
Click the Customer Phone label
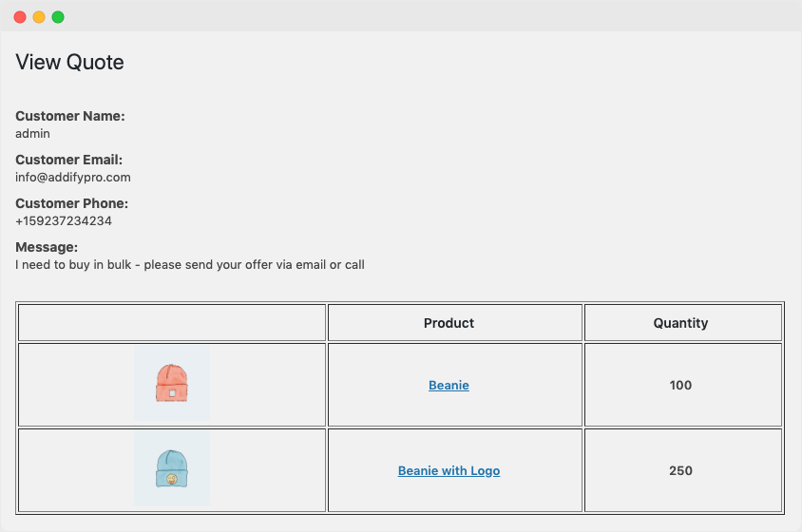(71, 203)
